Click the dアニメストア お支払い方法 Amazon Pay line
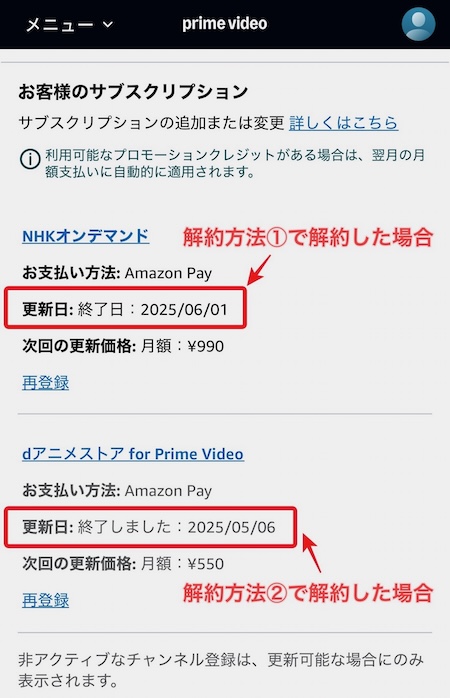Viewport: 450px width, 698px height. click(x=117, y=491)
